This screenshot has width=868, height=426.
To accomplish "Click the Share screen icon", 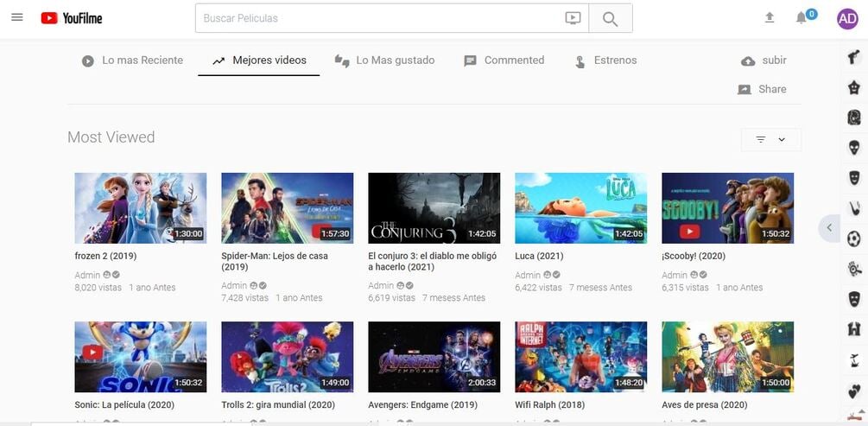I will tap(744, 90).
